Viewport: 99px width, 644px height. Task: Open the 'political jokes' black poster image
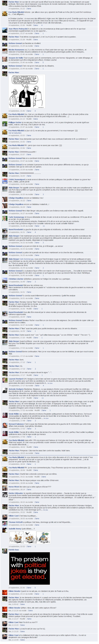[x=29, y=568]
